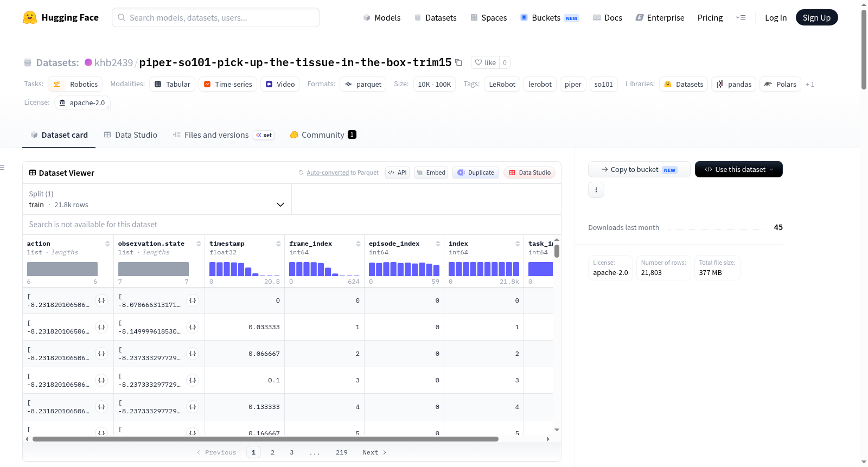Show the +1 additional libraries
This screenshot has height=467, width=868.
tap(810, 84)
